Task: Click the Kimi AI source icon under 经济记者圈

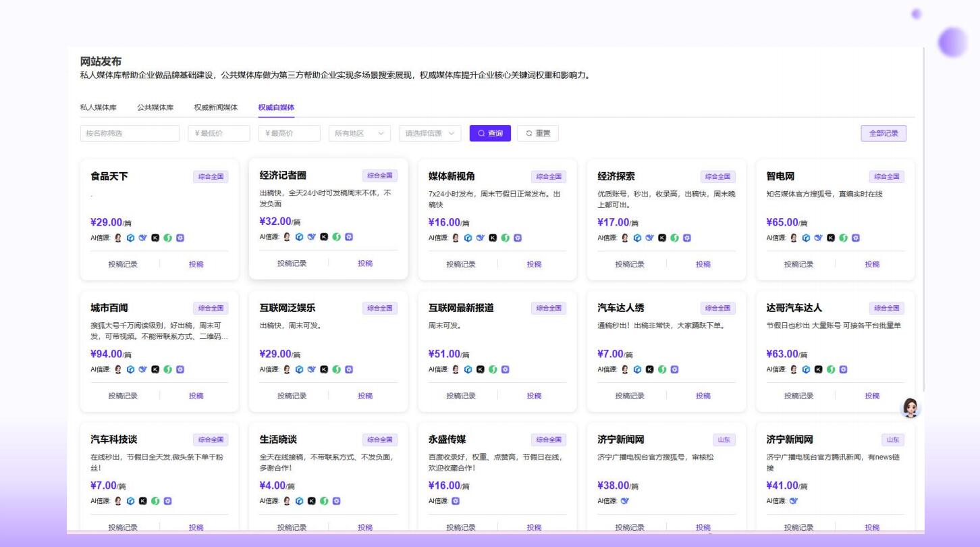Action: [324, 237]
